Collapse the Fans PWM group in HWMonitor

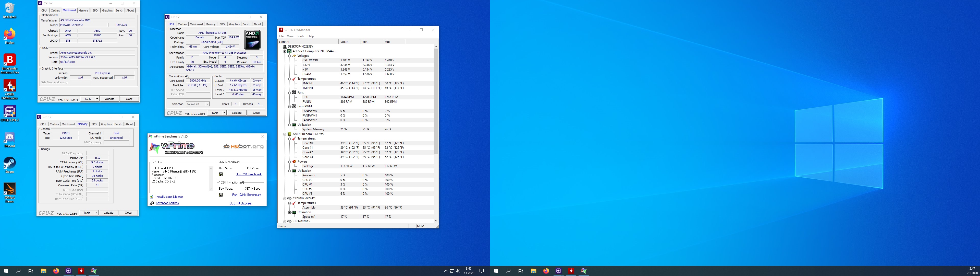click(289, 106)
